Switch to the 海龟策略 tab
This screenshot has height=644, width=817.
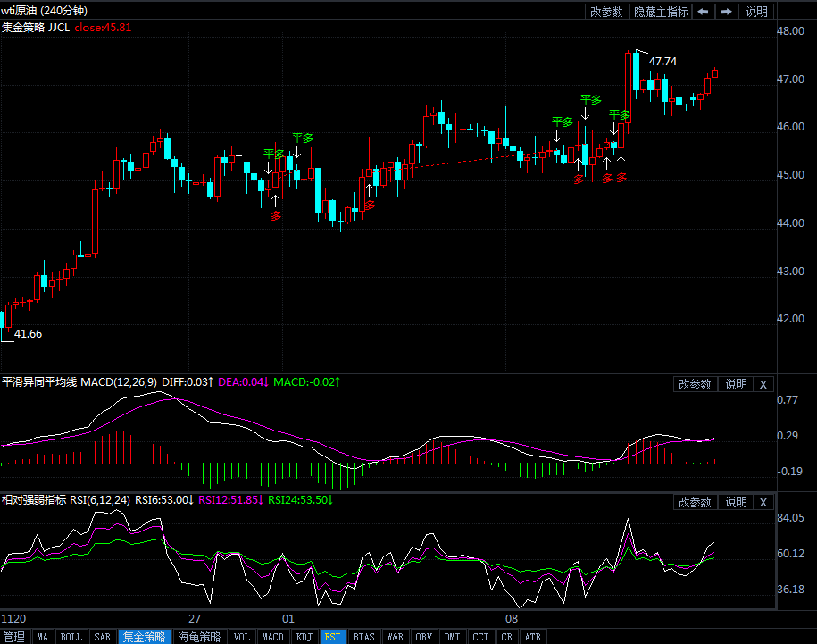point(199,637)
